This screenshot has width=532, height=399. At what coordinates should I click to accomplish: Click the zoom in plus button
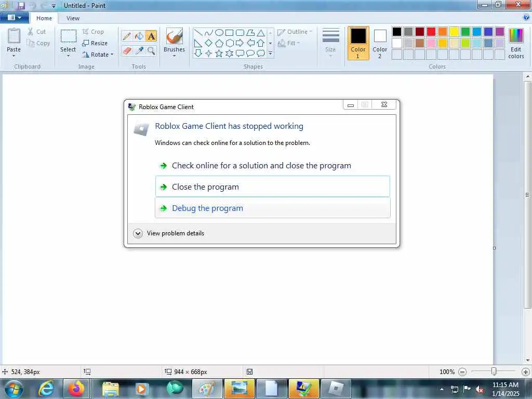[x=526, y=372]
